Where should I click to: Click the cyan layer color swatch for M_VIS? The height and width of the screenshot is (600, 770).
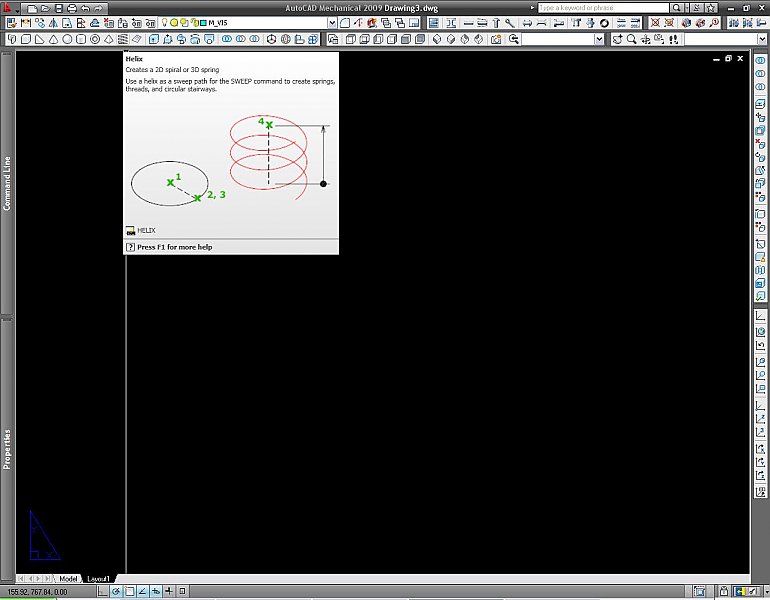click(x=203, y=23)
